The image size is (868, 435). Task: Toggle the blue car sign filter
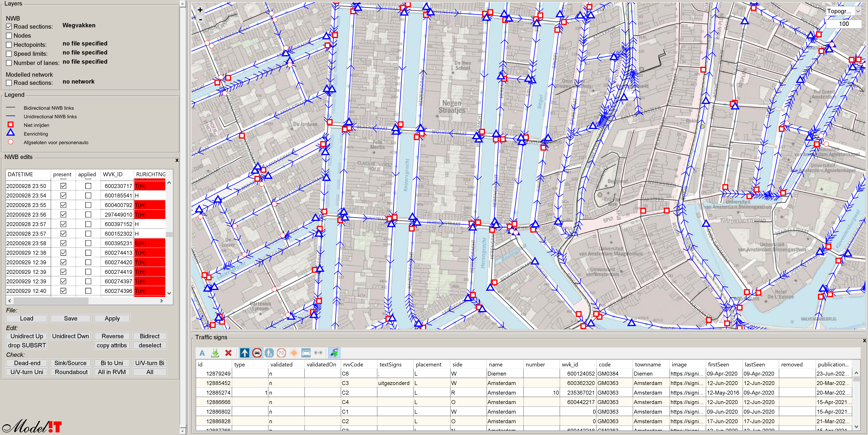(306, 353)
